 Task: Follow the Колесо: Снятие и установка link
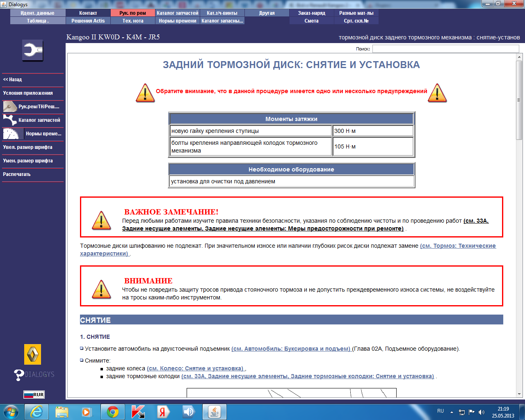pos(196,369)
